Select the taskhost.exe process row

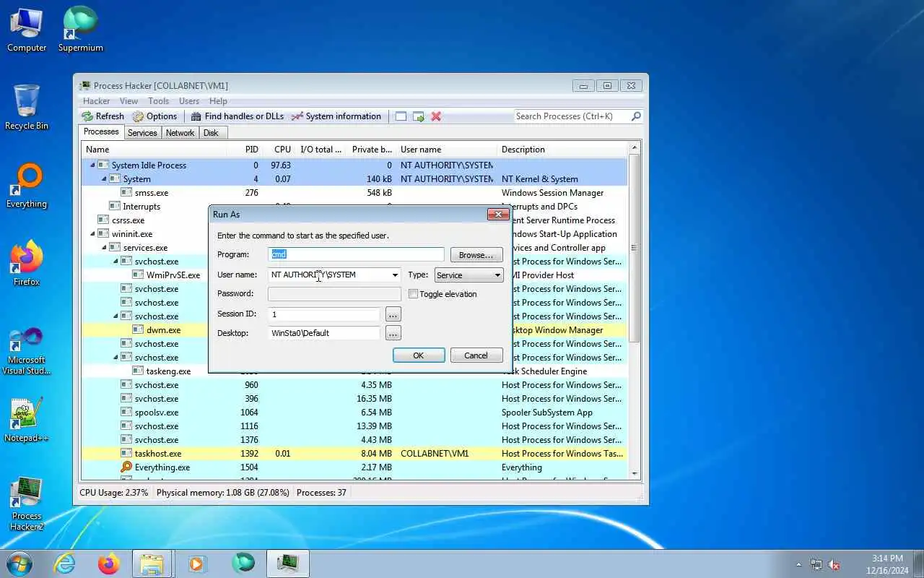coord(354,454)
